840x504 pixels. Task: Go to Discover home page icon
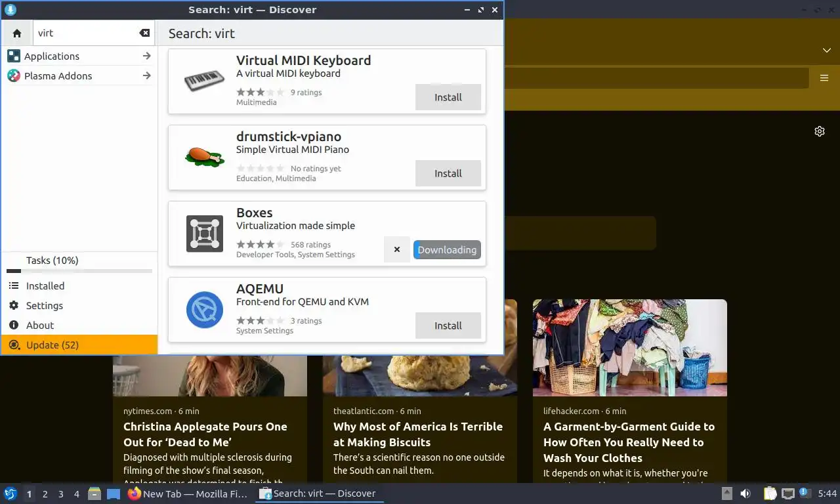[17, 33]
